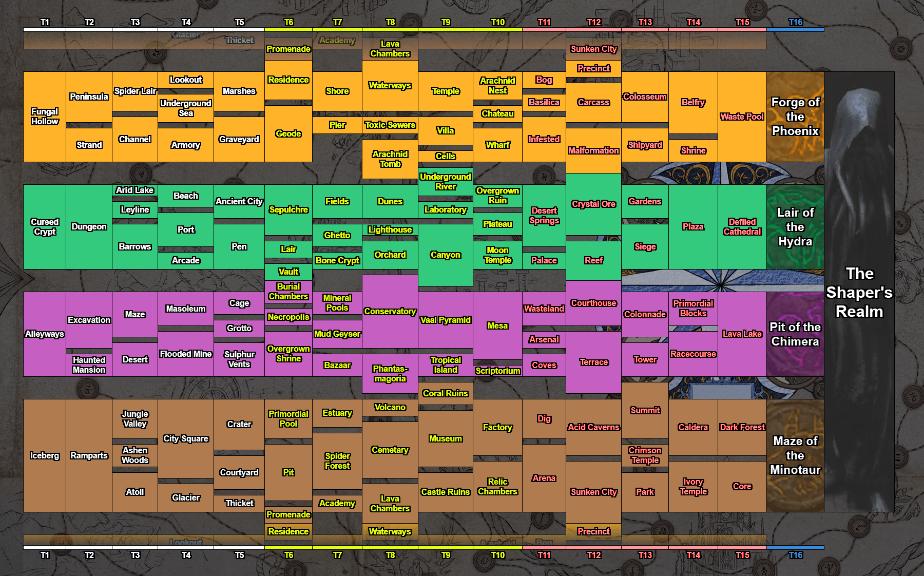The image size is (924, 576).
Task: Select the Vaal Pyramid map cell
Action: click(446, 320)
